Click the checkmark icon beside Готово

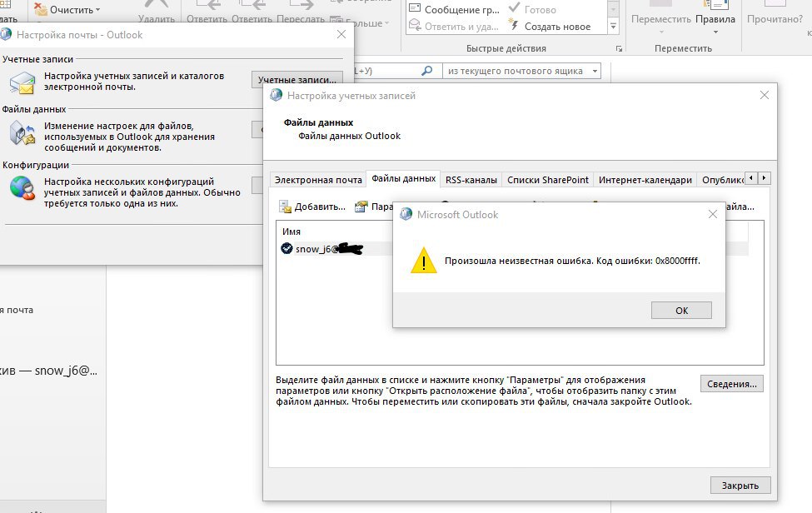(514, 7)
